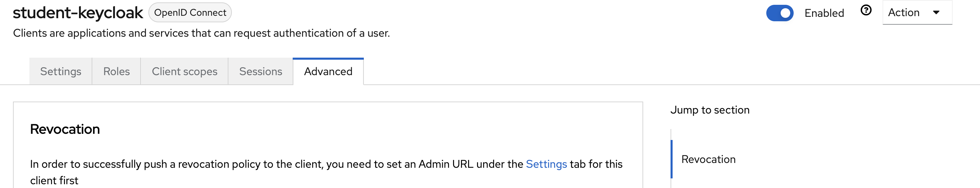The image size is (980, 188).
Task: Click the revocation policy Admin URL paragraph
Action: coord(327,172)
